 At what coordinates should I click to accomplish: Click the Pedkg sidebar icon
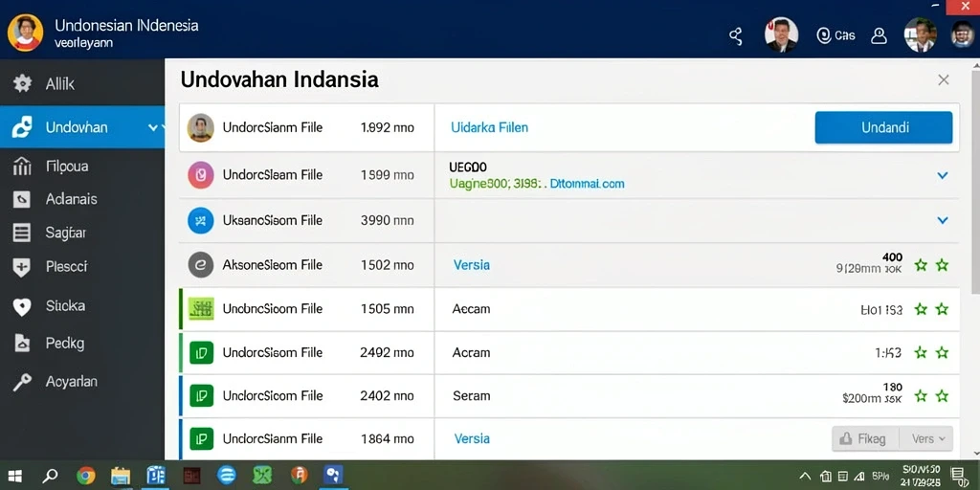coord(22,344)
